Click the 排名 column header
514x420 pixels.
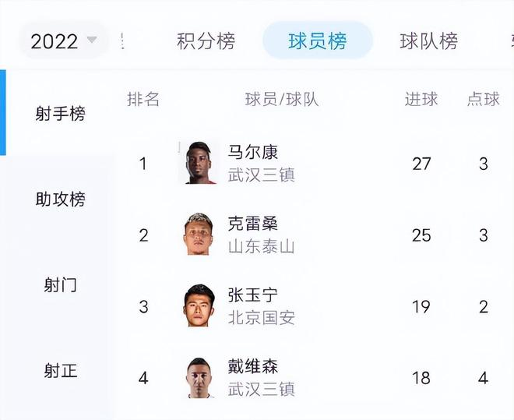(x=143, y=99)
